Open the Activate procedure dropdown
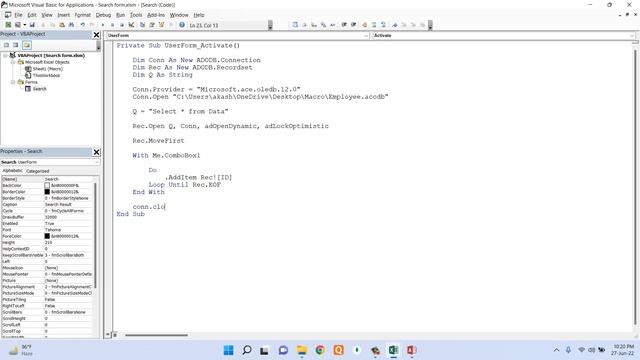 coord(632,36)
